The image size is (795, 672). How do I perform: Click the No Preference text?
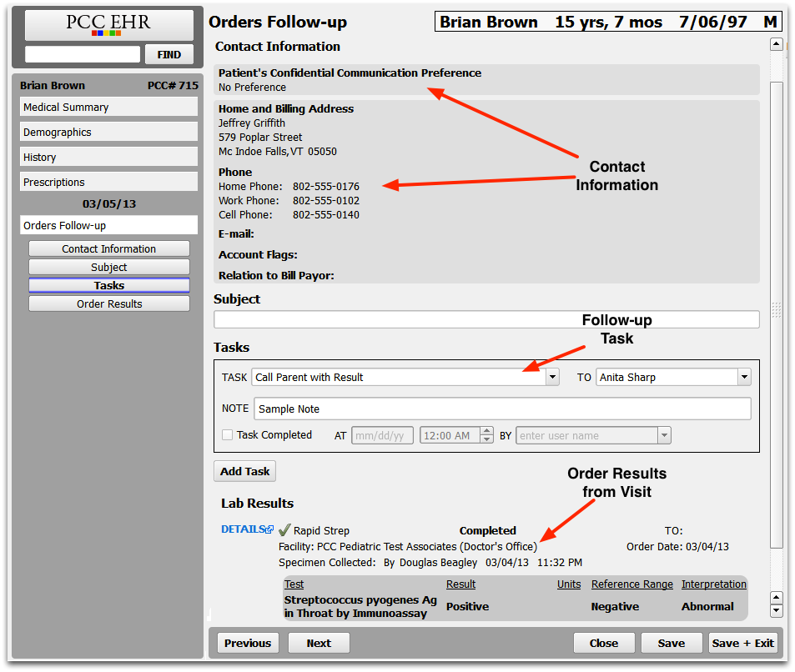point(252,88)
